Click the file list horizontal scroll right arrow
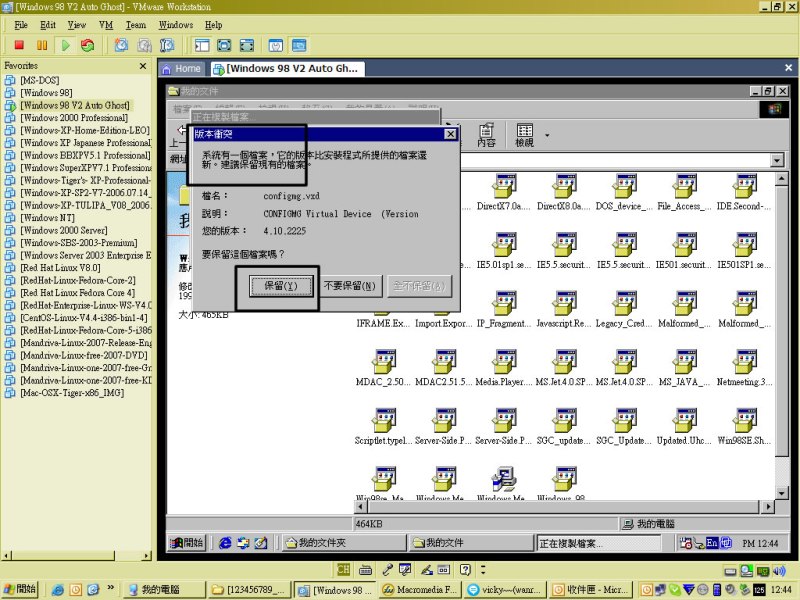800x600 pixels. 768,507
